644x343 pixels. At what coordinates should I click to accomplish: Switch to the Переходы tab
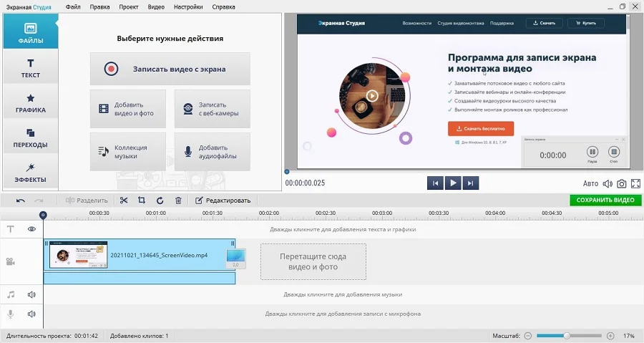point(30,138)
